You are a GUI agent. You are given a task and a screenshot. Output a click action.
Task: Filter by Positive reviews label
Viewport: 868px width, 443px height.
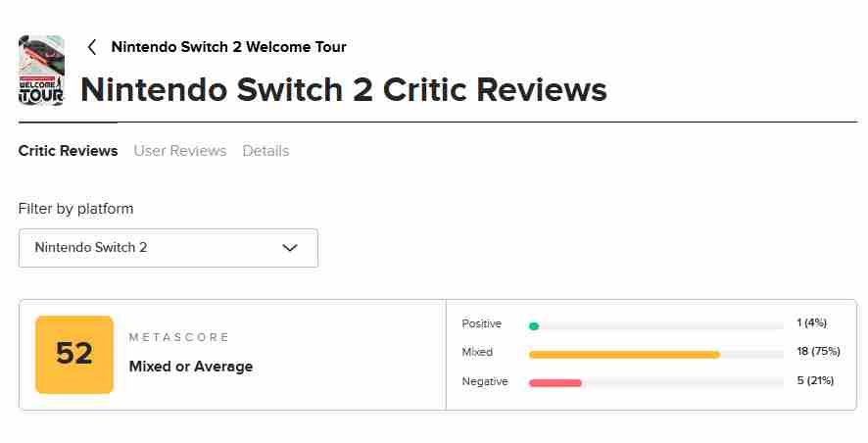(481, 324)
